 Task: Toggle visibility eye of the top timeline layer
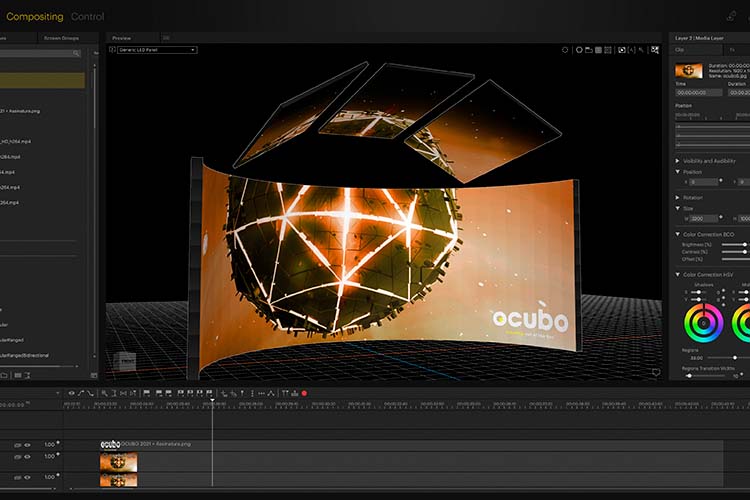point(27,445)
